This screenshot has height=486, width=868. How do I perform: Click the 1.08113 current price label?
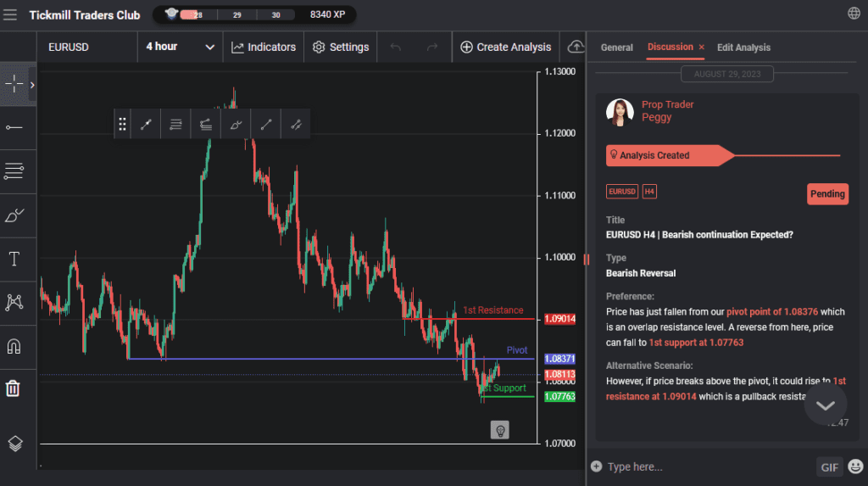tap(559, 375)
